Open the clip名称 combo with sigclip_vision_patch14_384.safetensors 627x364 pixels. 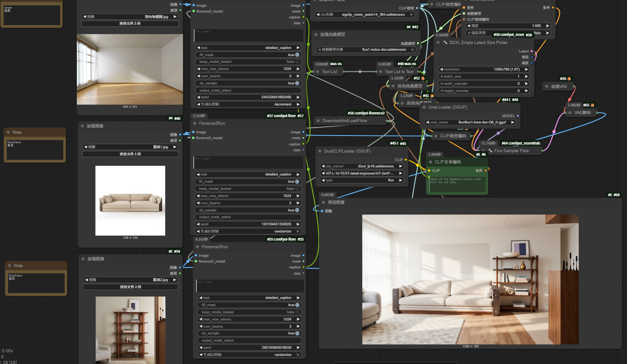click(x=366, y=14)
